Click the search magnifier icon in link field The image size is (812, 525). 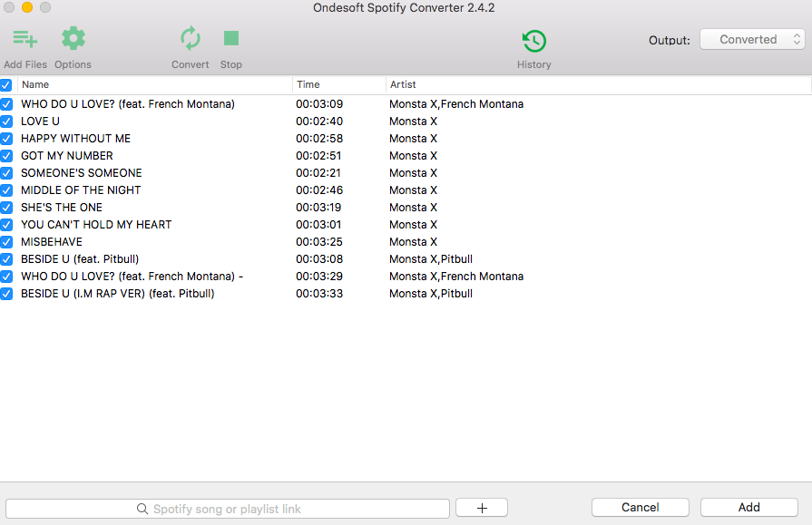[x=142, y=509]
